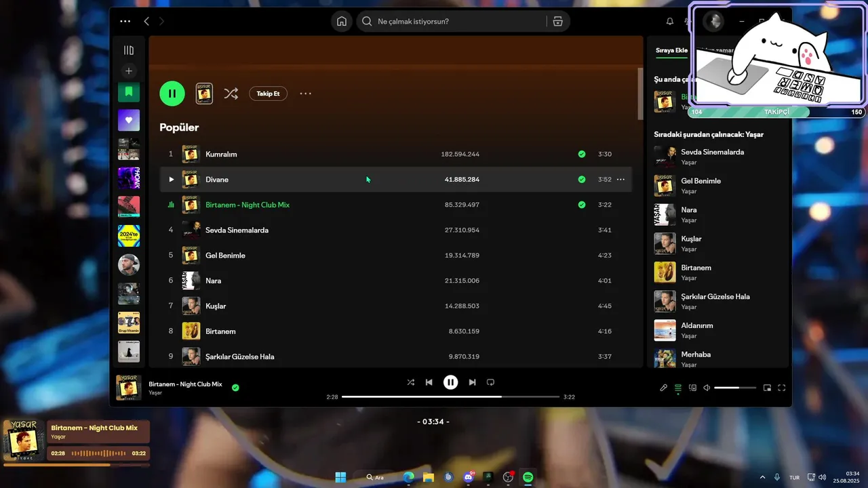Mute volume with speaker icon

(707, 388)
